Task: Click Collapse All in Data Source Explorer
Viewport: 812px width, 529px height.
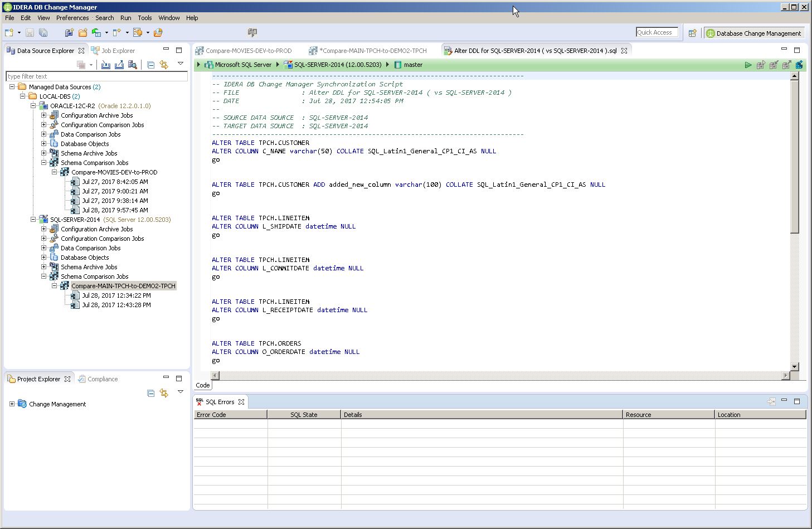Action: pyautogui.click(x=150, y=65)
